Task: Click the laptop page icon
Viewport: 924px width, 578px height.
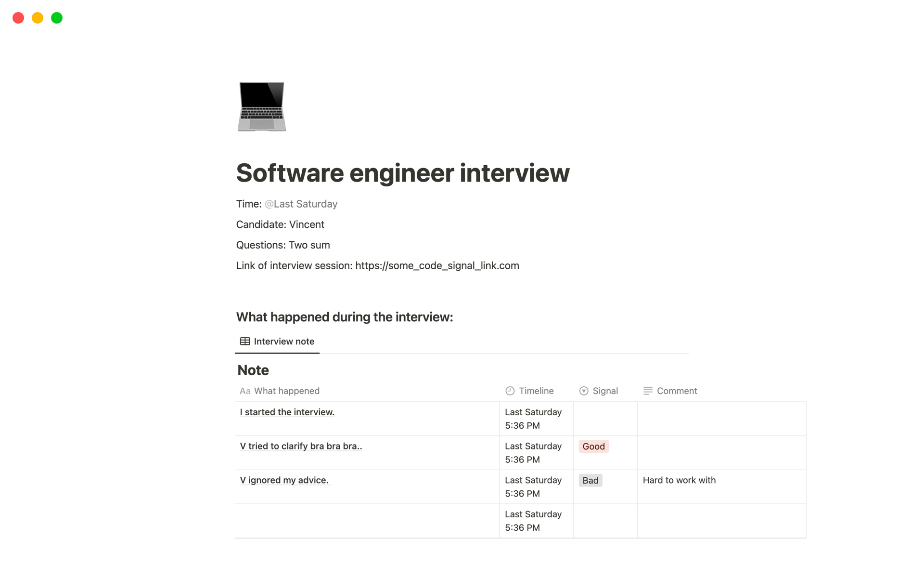Action: click(261, 106)
